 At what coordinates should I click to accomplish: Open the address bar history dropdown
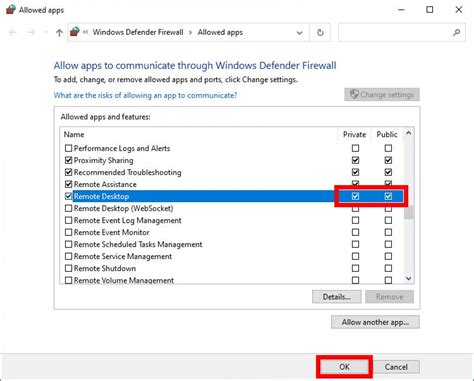coord(299,33)
